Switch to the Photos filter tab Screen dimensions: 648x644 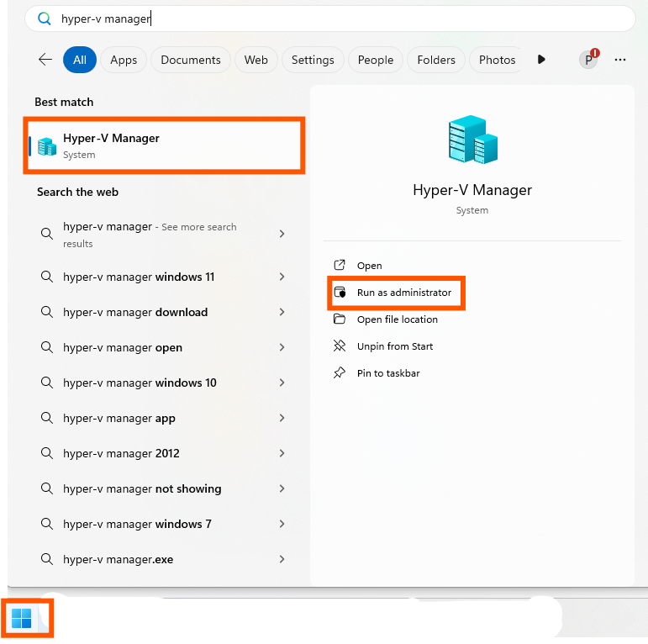[x=497, y=60]
